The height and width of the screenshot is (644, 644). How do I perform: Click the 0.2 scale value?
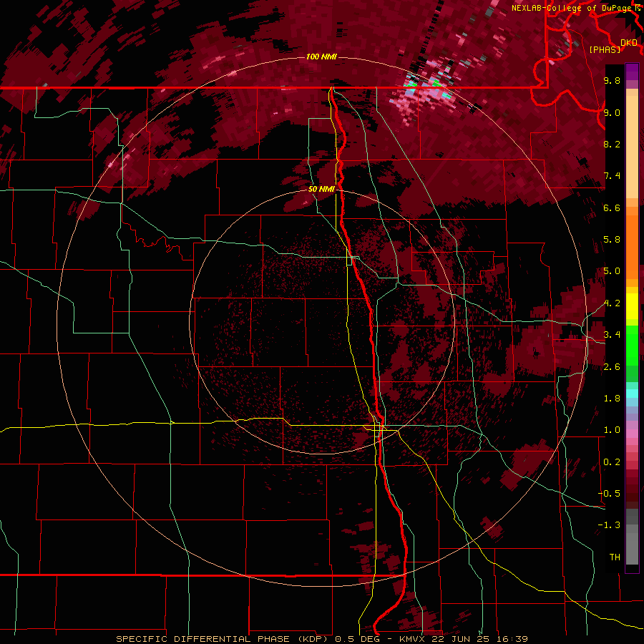[x=612, y=462]
